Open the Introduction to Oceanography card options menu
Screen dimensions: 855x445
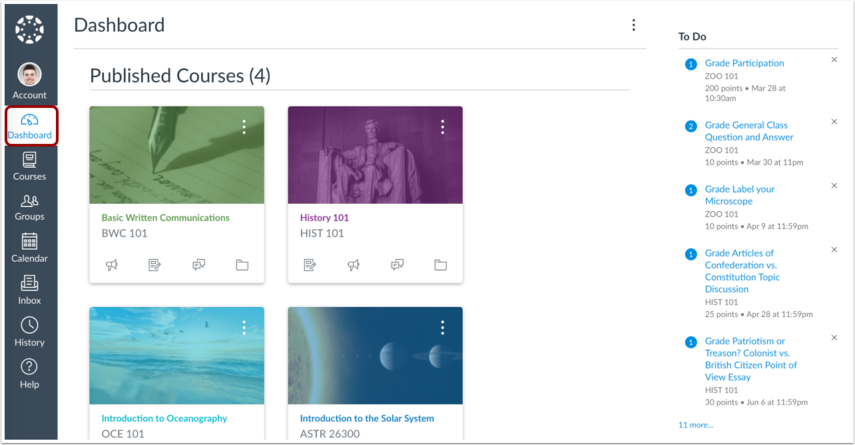pyautogui.click(x=244, y=328)
